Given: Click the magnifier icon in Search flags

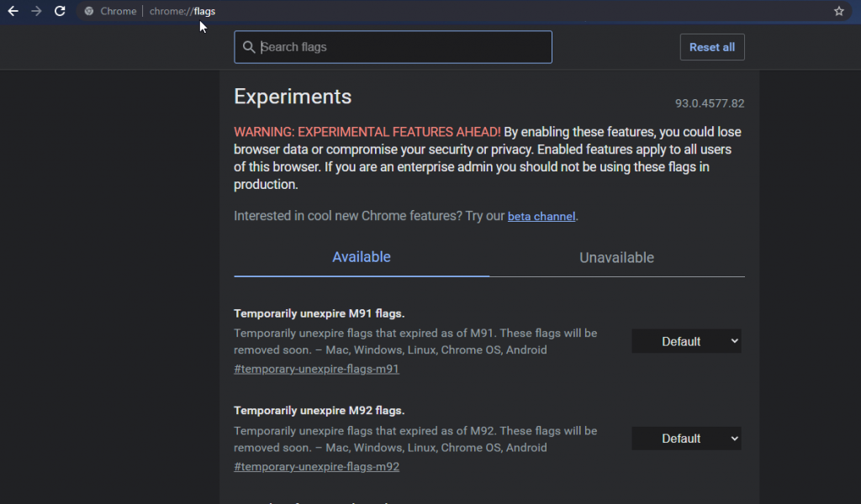Looking at the screenshot, I should [249, 47].
